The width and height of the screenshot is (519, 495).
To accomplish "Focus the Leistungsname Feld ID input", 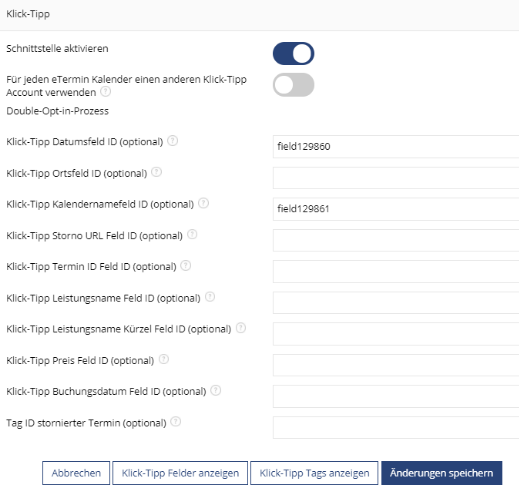I will (x=396, y=302).
